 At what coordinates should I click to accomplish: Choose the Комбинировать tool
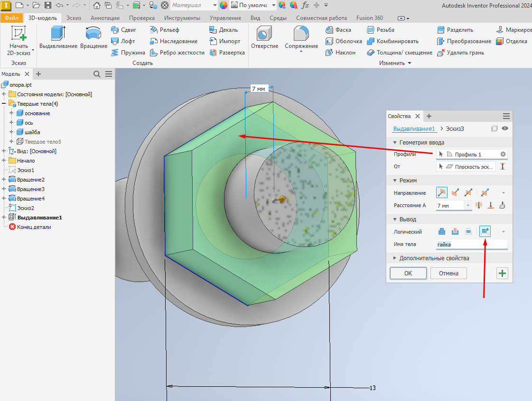(x=392, y=41)
